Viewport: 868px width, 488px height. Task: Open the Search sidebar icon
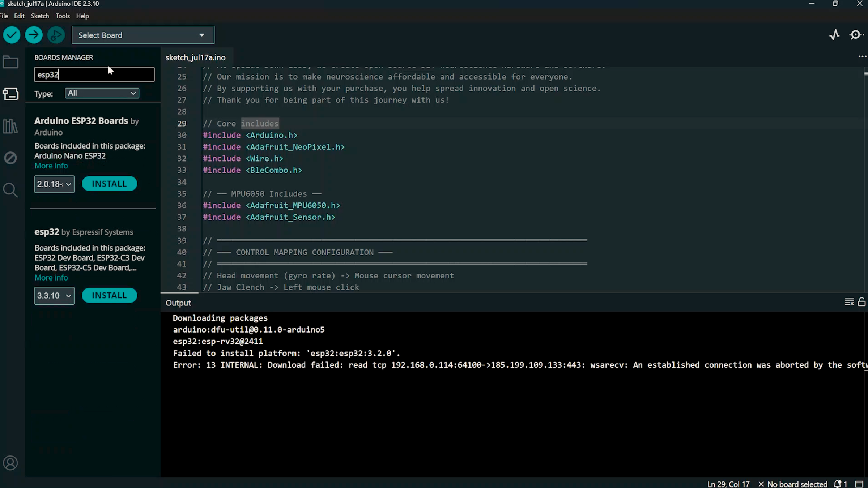click(10, 190)
